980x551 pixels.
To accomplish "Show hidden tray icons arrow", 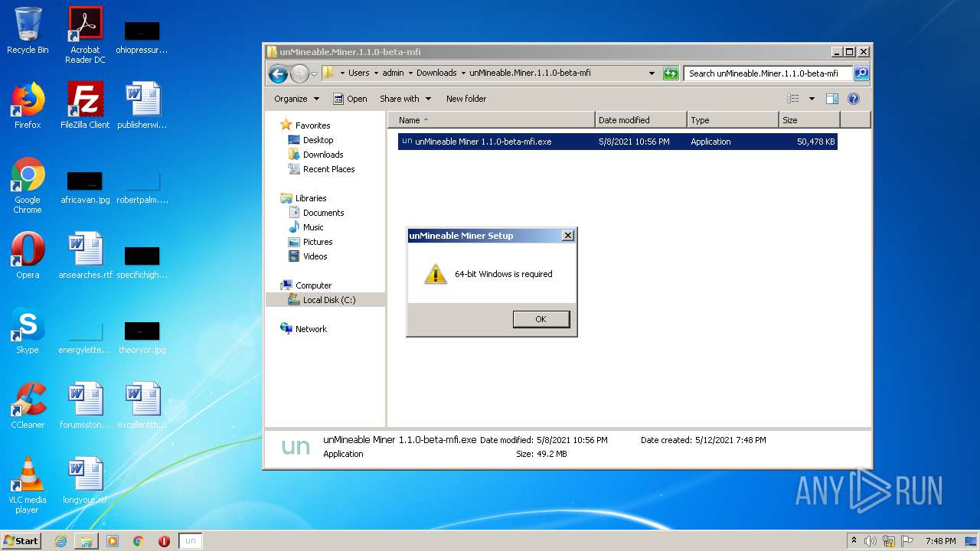I will pos(854,541).
